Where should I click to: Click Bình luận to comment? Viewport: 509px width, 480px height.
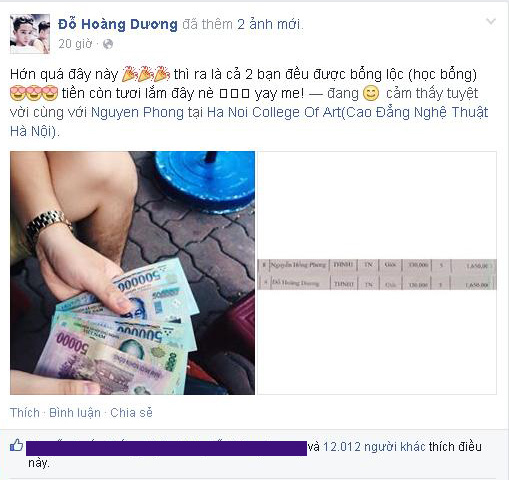(x=75, y=413)
